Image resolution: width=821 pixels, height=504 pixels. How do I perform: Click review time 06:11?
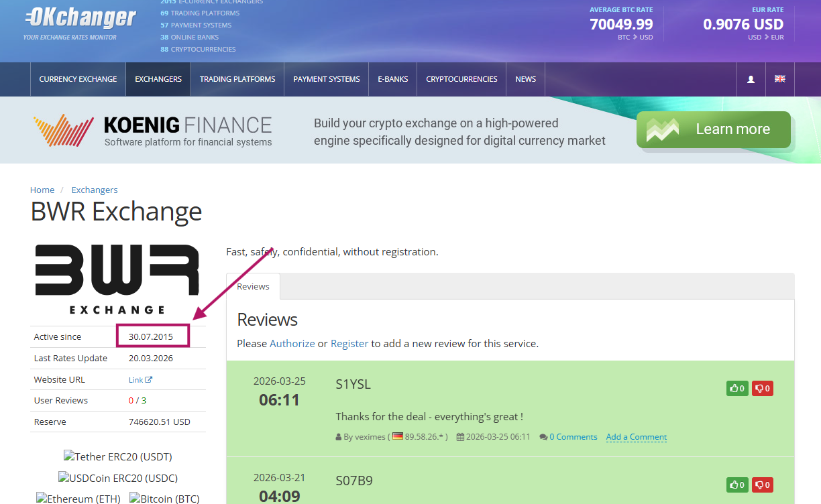[279, 400]
